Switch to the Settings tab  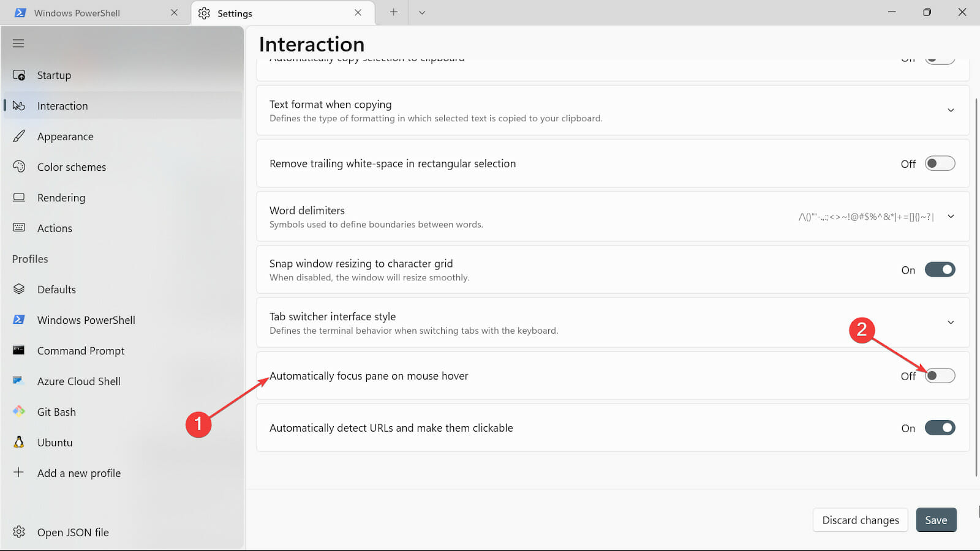click(x=283, y=13)
